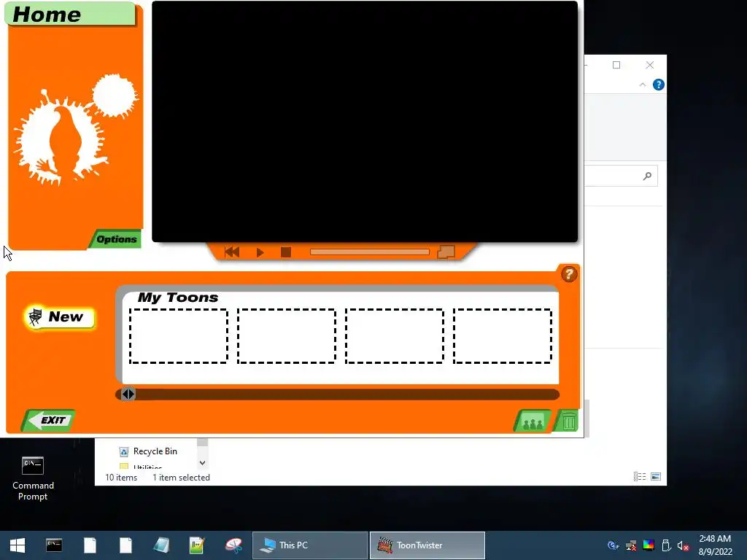Click the black preview screen
747x560 pixels.
click(x=365, y=122)
